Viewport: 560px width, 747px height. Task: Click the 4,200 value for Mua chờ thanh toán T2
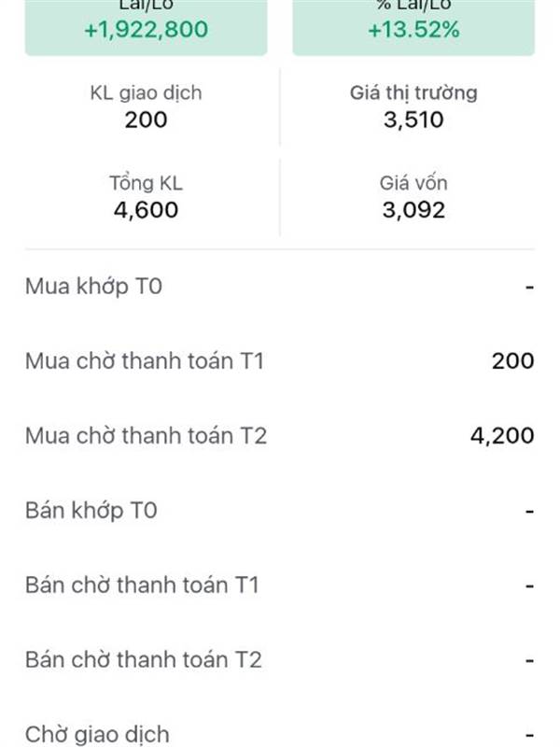(x=502, y=436)
